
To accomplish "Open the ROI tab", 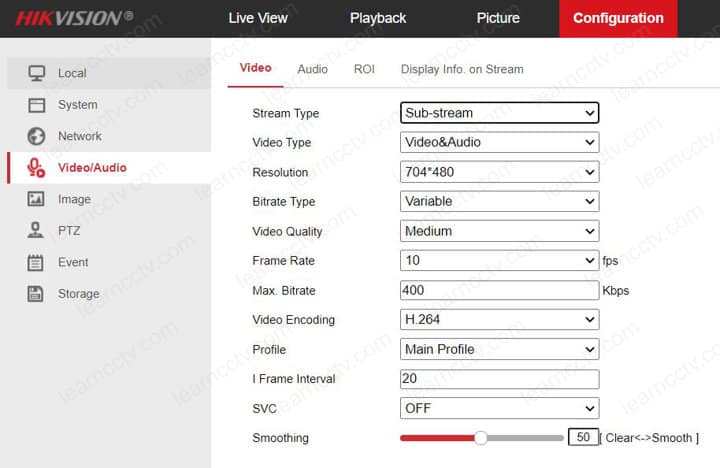I will pyautogui.click(x=364, y=69).
